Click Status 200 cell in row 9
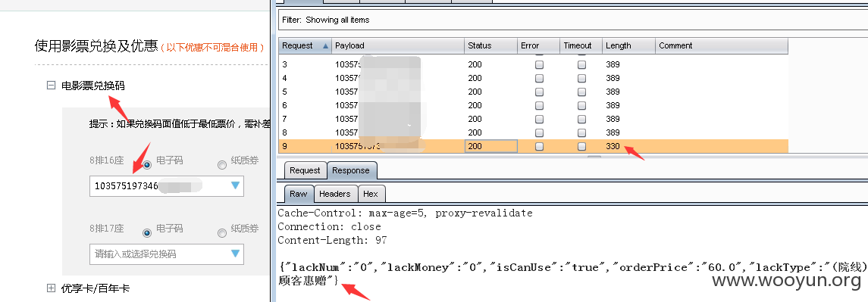 point(490,147)
